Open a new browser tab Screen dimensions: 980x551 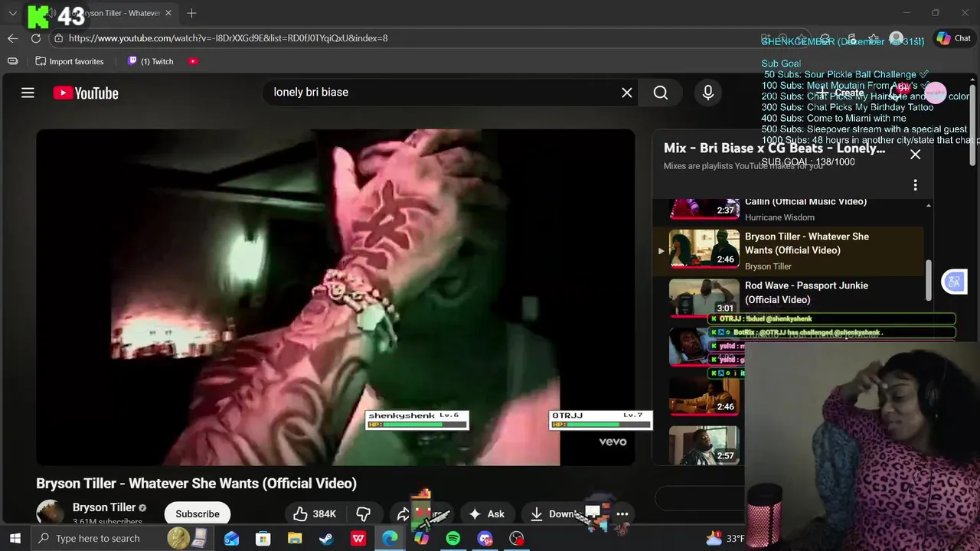(x=191, y=13)
